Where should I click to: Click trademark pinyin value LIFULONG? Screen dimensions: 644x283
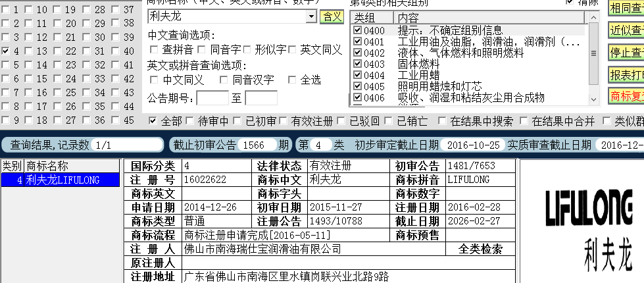468,180
